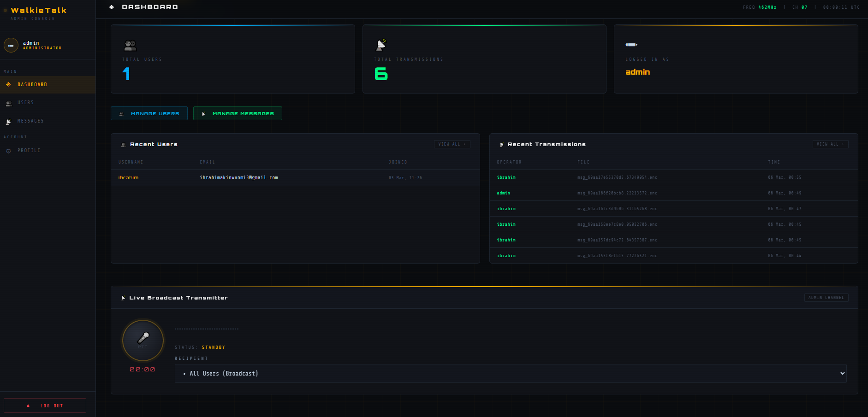Viewport: 868px width, 417px height.
Task: Click the 00:00 broadcast timer
Action: pos(143,370)
